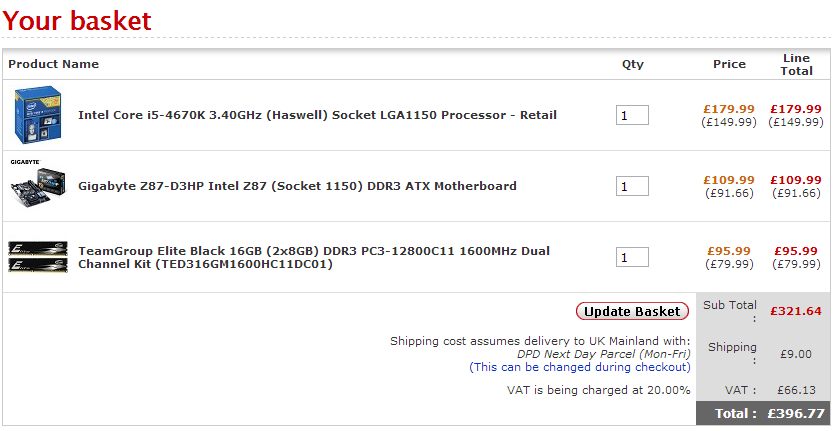Screen dimensions: 835x431
Task: Click the Product Name column header
Action: coord(54,64)
